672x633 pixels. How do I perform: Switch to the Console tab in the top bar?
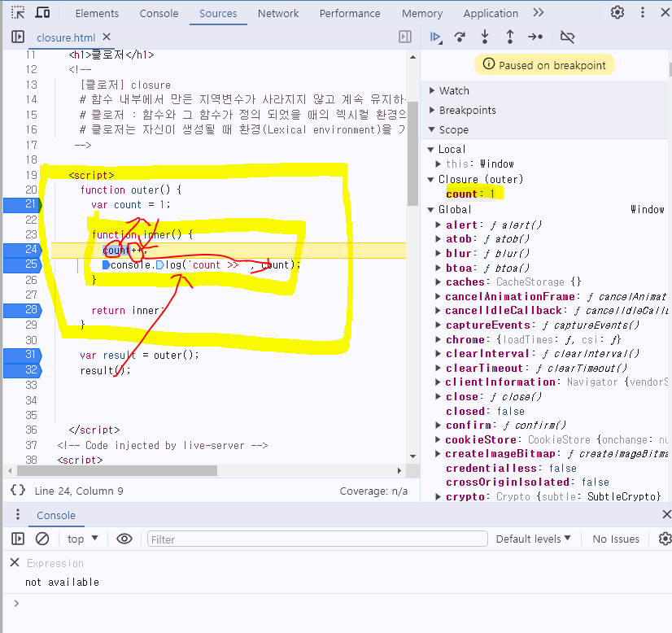point(159,13)
